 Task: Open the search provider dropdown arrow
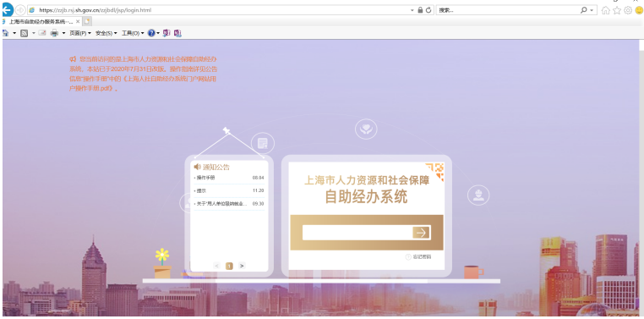(592, 10)
